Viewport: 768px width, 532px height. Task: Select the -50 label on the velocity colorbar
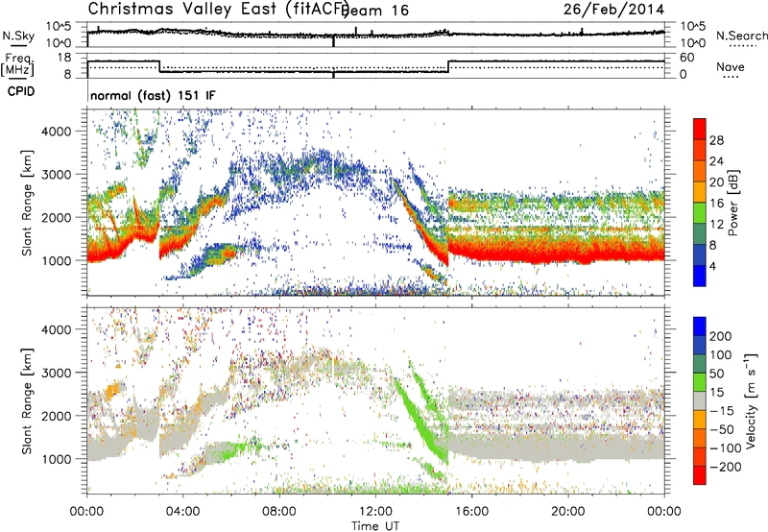pyautogui.click(x=722, y=429)
